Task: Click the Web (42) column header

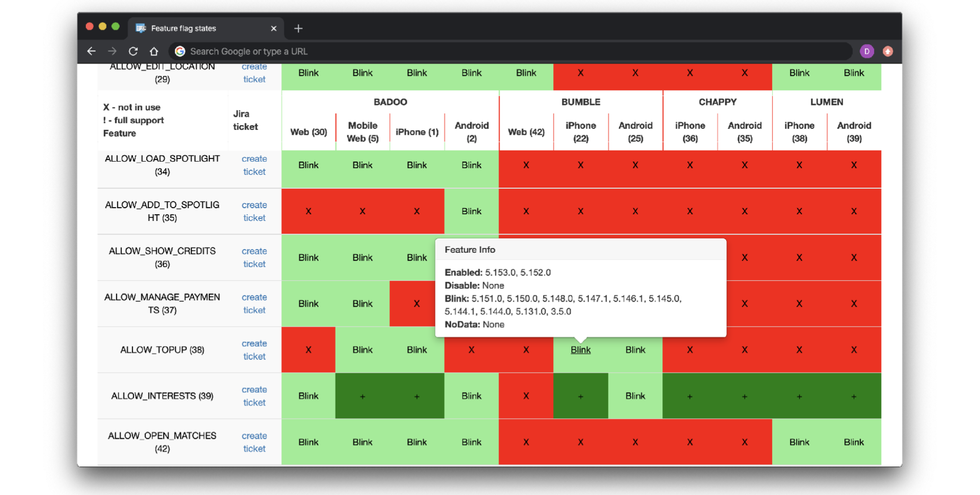Action: (x=526, y=132)
